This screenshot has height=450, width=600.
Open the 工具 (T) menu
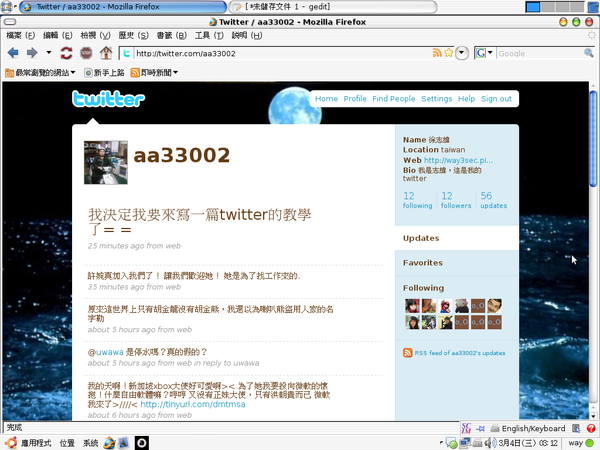tap(209, 35)
